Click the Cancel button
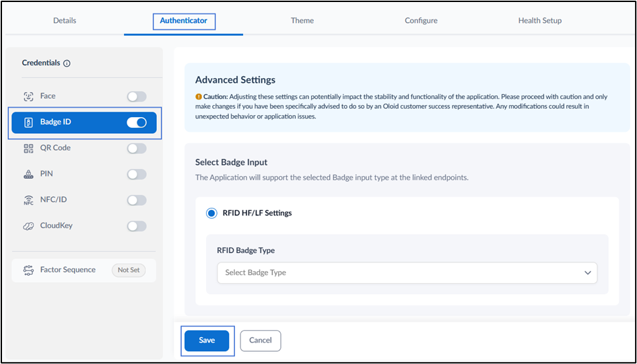Screen dimensions: 637x364 pos(261,340)
